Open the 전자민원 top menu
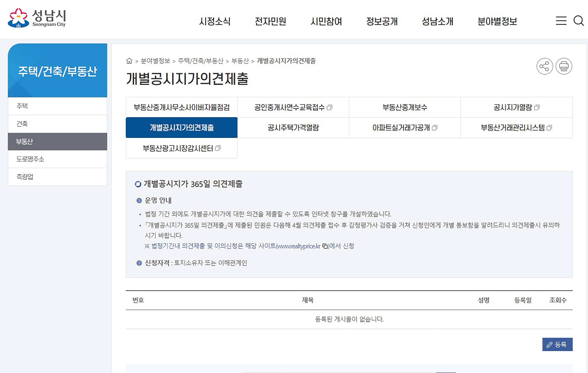This screenshot has height=373, width=588. pos(270,21)
